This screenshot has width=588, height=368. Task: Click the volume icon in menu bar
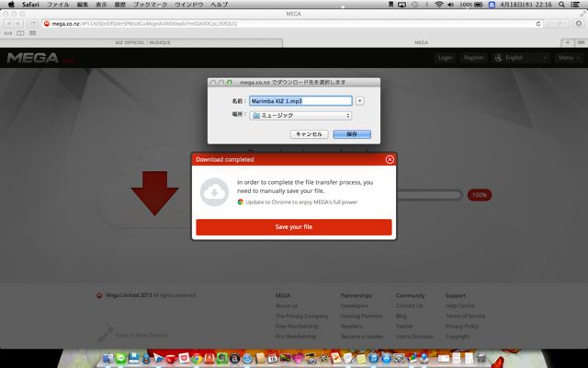451,5
